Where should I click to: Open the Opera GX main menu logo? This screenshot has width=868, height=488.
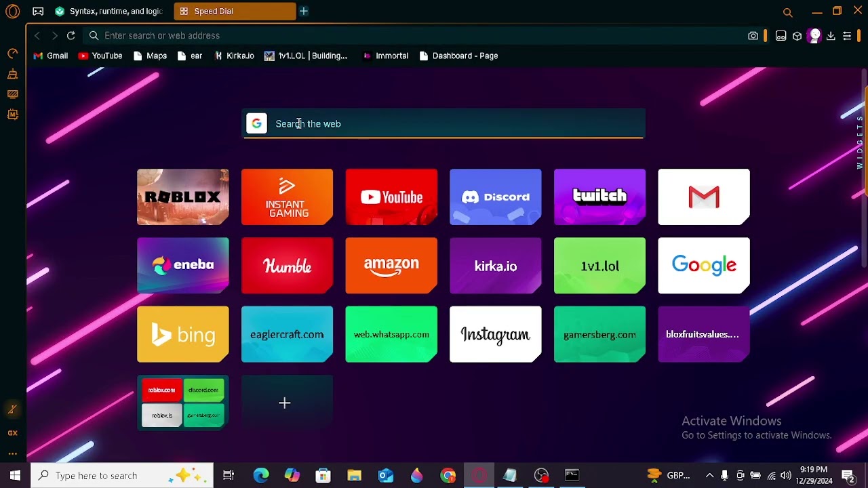tap(13, 12)
